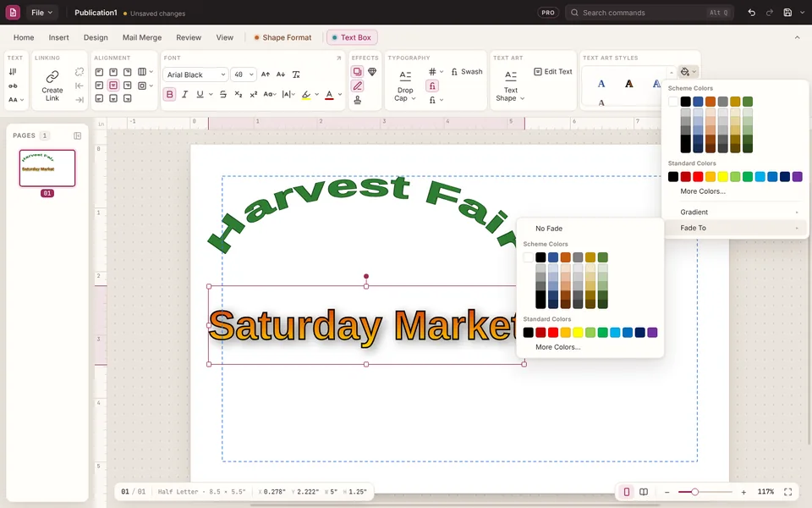Toggle the highlighted ligatures fi icon
812x508 pixels.
(432, 86)
